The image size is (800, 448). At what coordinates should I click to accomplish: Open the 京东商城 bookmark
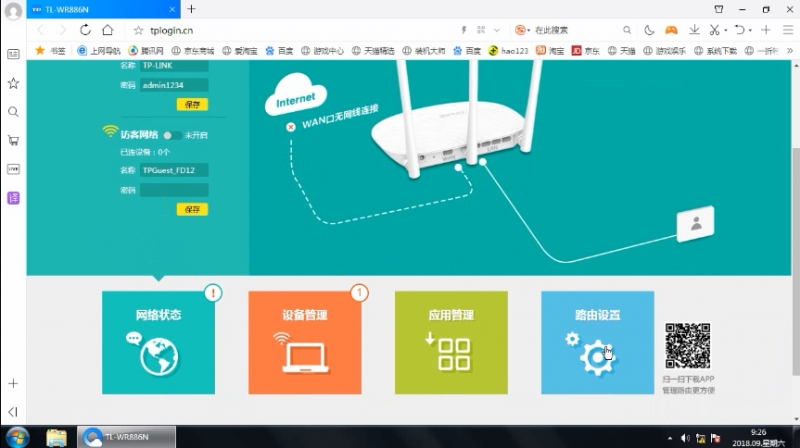(x=193, y=51)
